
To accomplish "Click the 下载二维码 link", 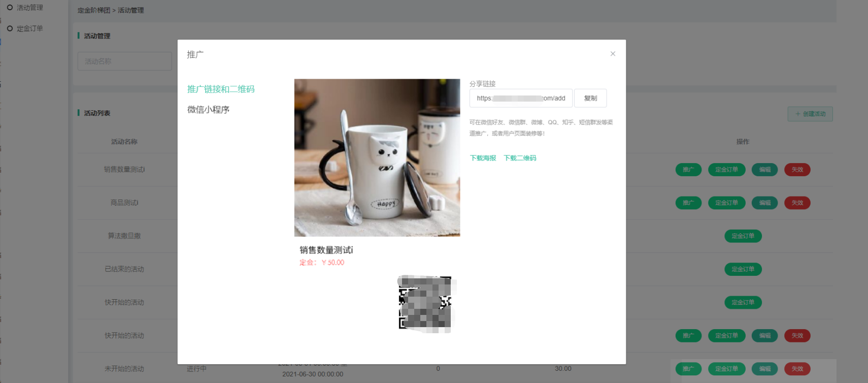I will (x=520, y=158).
